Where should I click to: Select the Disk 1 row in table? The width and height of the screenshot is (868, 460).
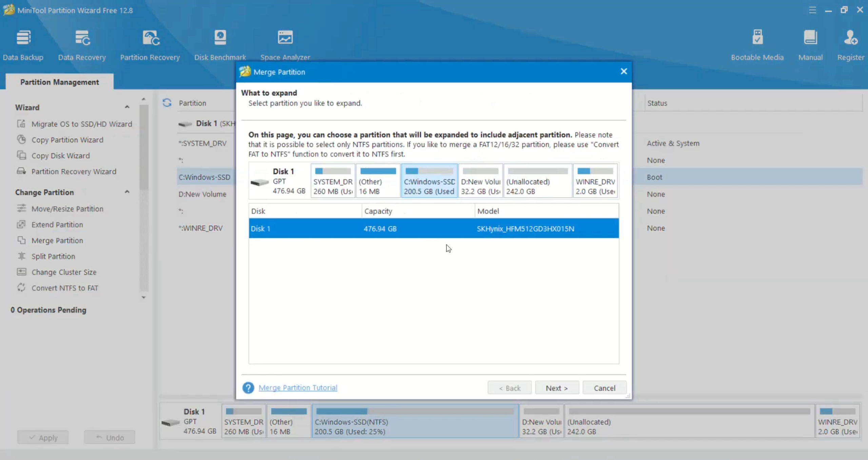(x=433, y=229)
